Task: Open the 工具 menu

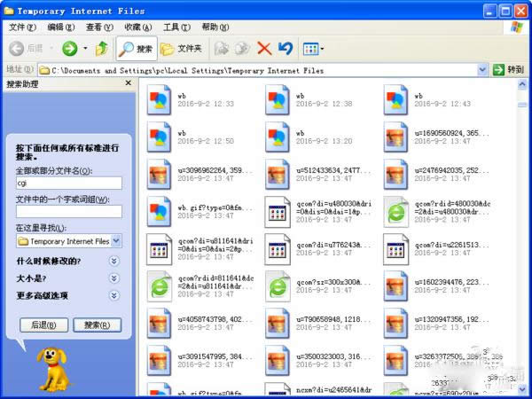Action: [x=176, y=27]
